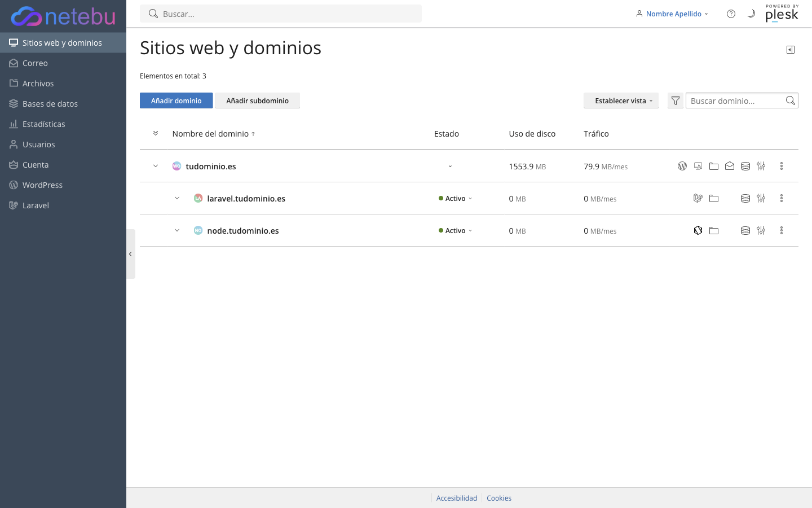Image resolution: width=812 pixels, height=508 pixels.
Task: Sort by Nombre del dominio column
Action: tap(214, 134)
